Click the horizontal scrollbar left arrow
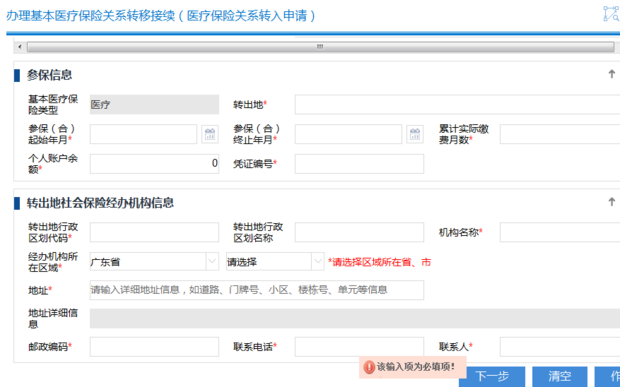620x387 pixels. pyautogui.click(x=20, y=47)
